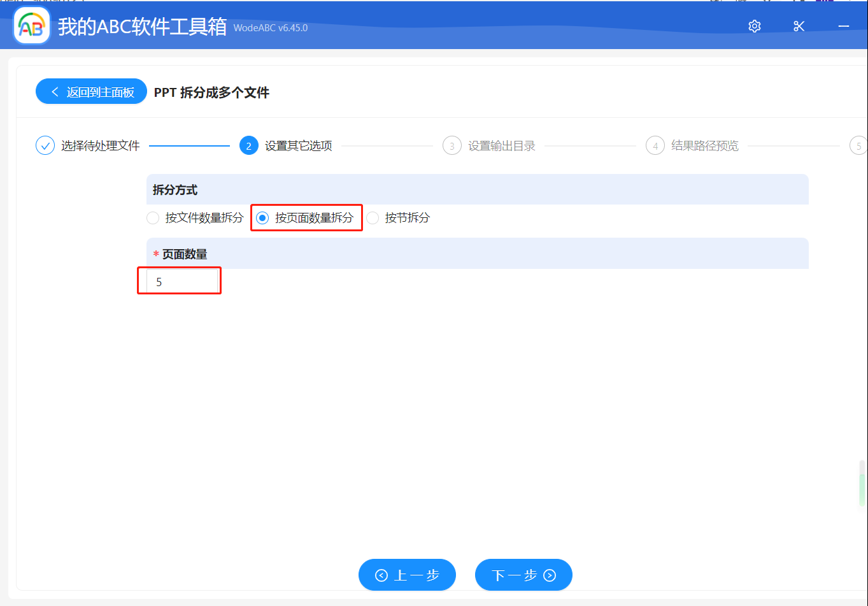Click the 返回到主面板 back button
This screenshot has height=606, width=868.
pos(91,91)
